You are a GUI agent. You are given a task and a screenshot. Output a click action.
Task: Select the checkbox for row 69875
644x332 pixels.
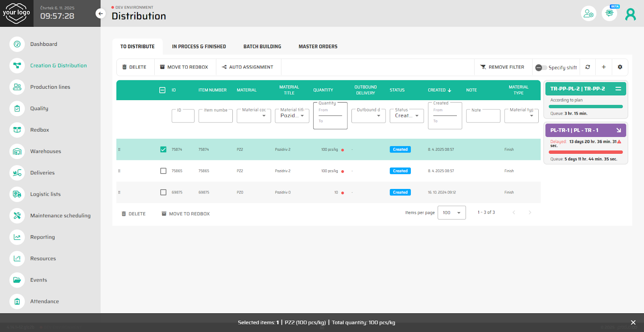point(163,192)
